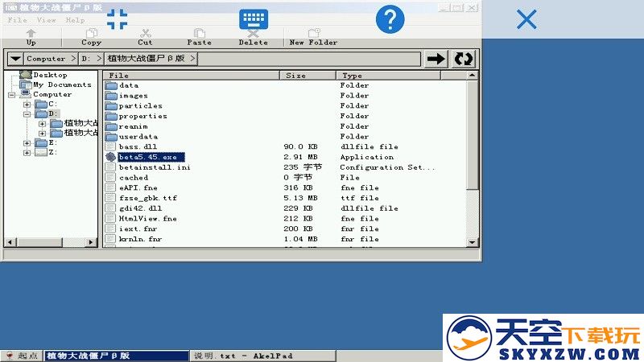Tap the blue keyboard overlay icon
The width and height of the screenshot is (644, 362).
point(254,19)
